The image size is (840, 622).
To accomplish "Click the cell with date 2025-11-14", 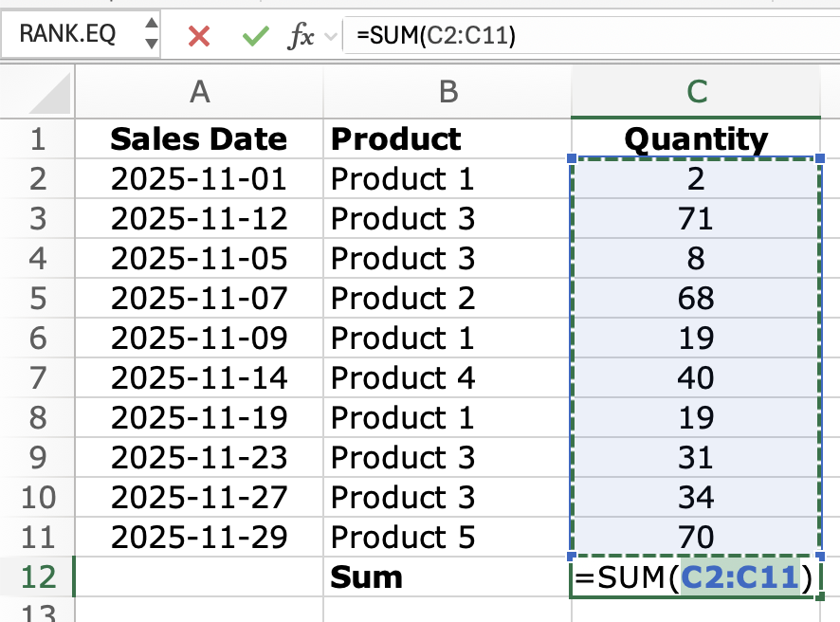I will point(199,378).
